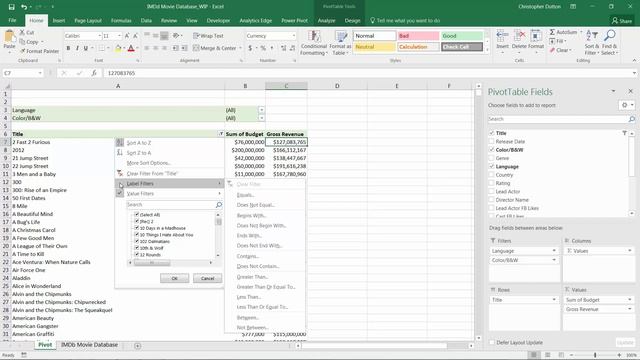640x360 pixels.
Task: Click Sort A to Z icon in filter menu
Action: coord(120,142)
